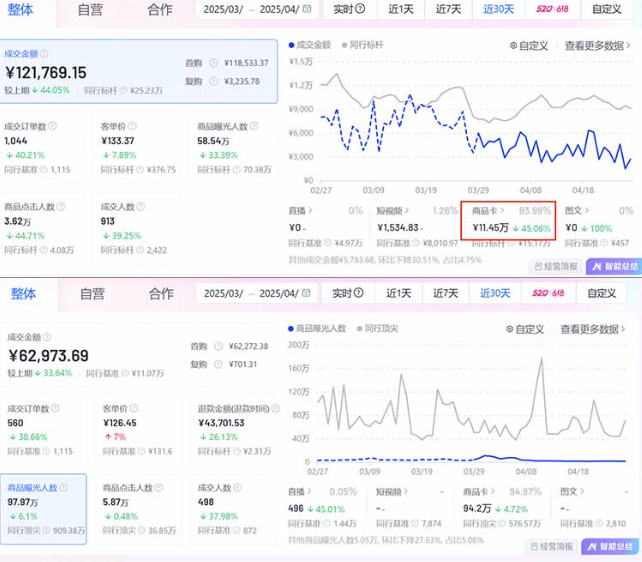Viewport: 642px width, 562px height.
Task: Click AI logo on upper 智能总结 button
Action: pos(597,266)
